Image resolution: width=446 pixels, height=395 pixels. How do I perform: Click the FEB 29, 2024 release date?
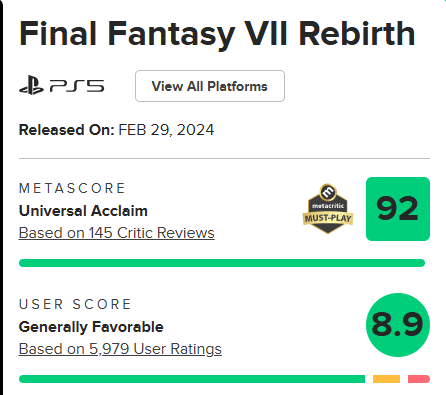pos(166,130)
